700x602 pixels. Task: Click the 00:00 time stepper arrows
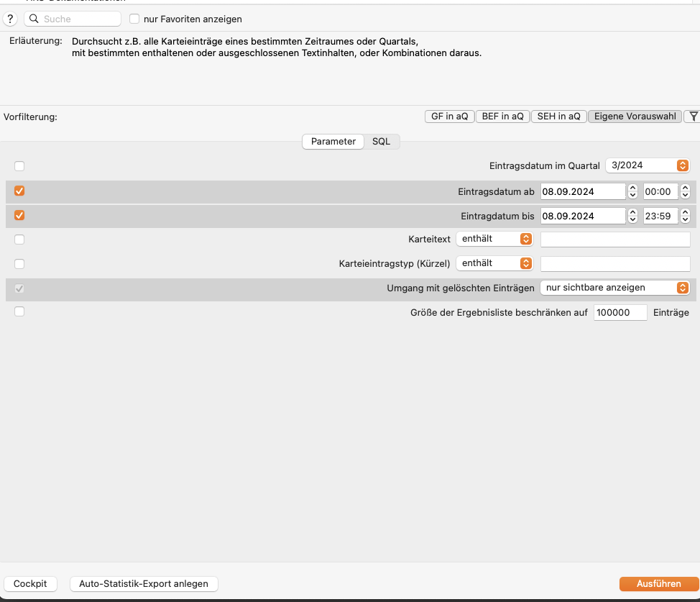coord(686,191)
